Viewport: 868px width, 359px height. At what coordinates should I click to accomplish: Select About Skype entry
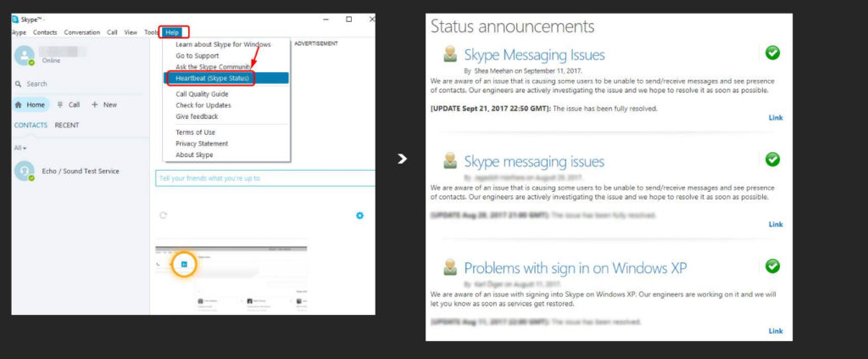click(194, 155)
